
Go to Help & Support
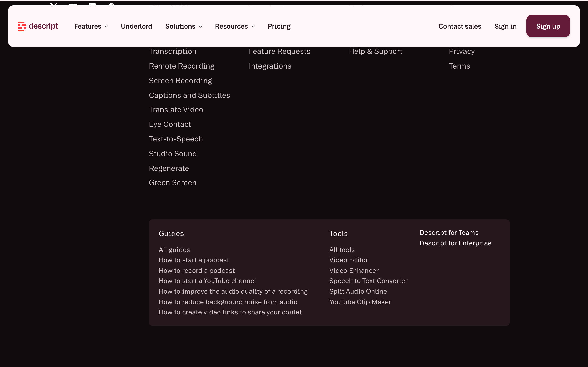point(375,51)
